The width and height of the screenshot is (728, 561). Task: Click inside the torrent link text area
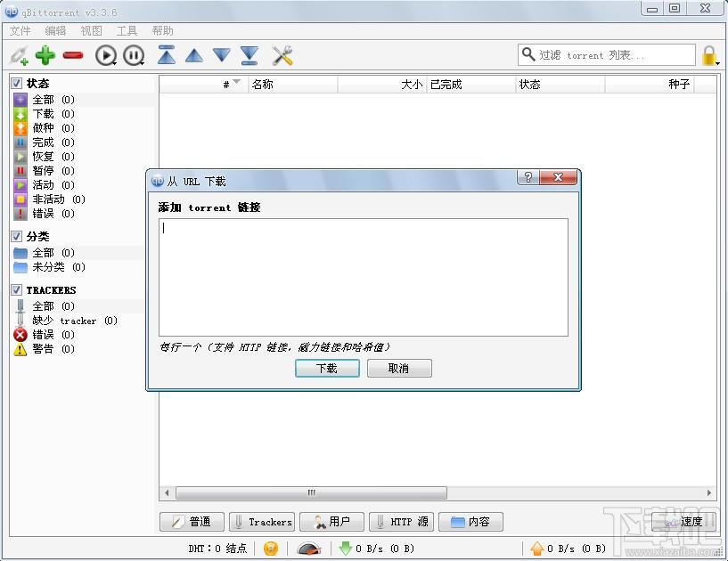tap(363, 277)
